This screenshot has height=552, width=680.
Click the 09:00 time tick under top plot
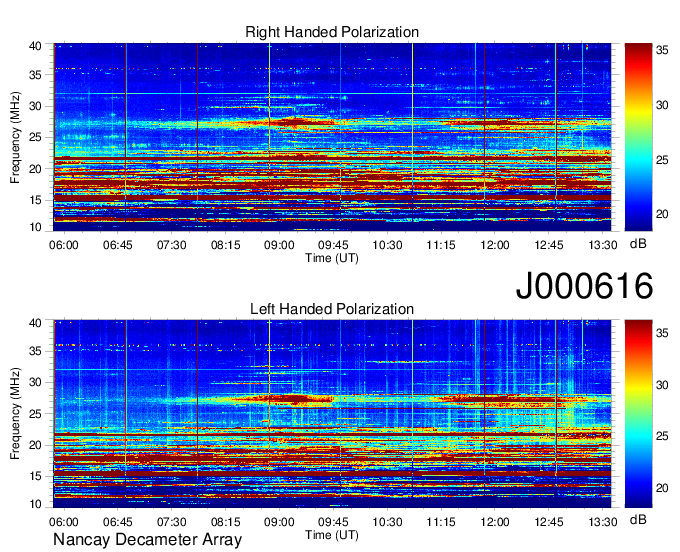(x=279, y=245)
